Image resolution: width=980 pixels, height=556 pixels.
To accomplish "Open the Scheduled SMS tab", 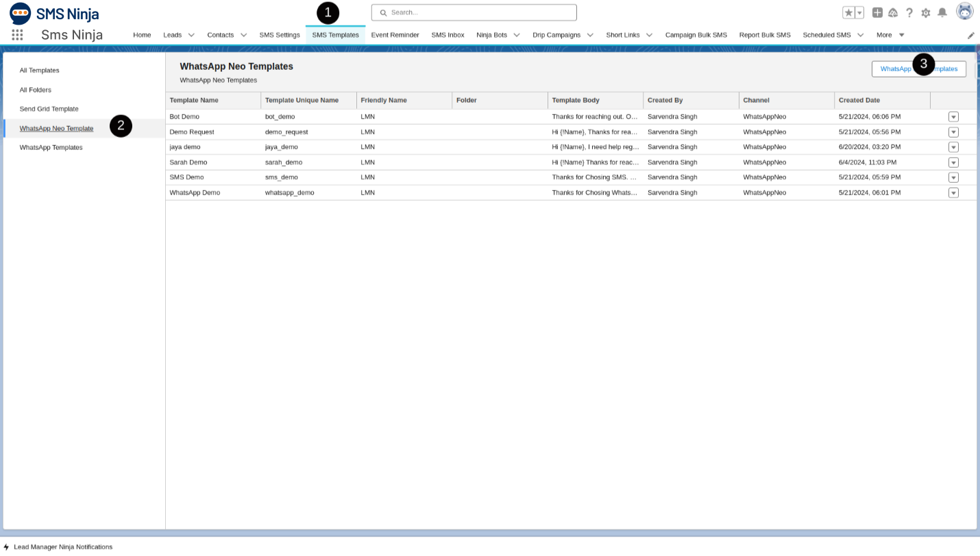I will [826, 35].
